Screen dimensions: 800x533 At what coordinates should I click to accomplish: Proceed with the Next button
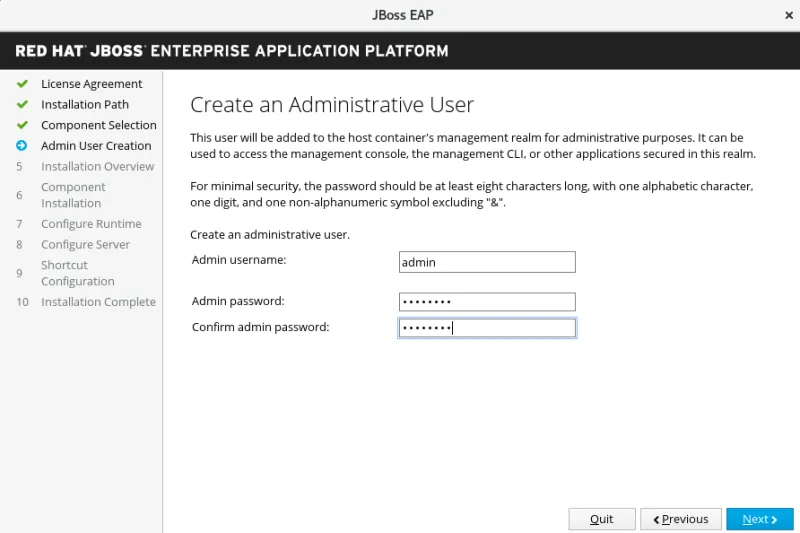pyautogui.click(x=760, y=519)
